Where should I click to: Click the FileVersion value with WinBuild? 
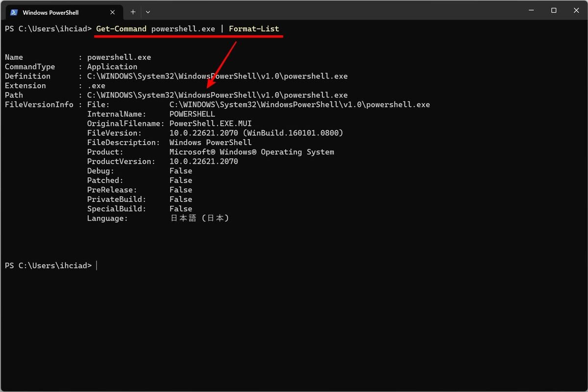pyautogui.click(x=256, y=133)
